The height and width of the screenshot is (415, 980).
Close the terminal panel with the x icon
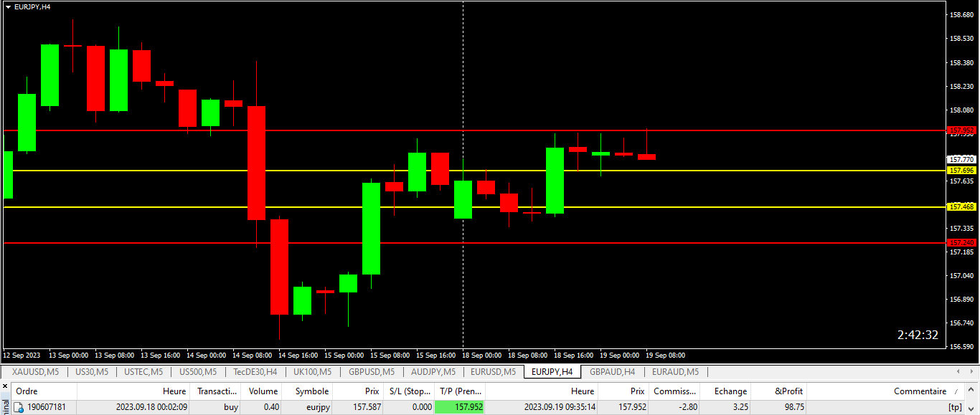coord(4,386)
